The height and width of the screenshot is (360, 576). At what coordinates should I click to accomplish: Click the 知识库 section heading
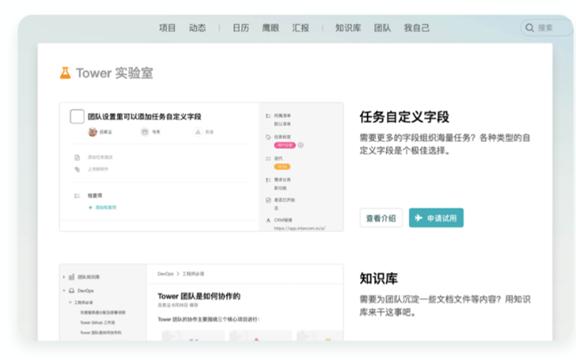click(378, 278)
